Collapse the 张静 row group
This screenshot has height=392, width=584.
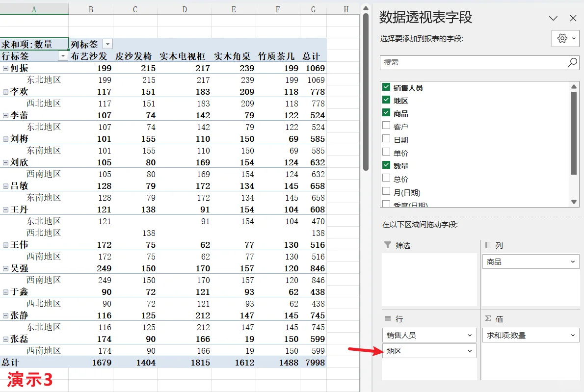click(x=5, y=315)
